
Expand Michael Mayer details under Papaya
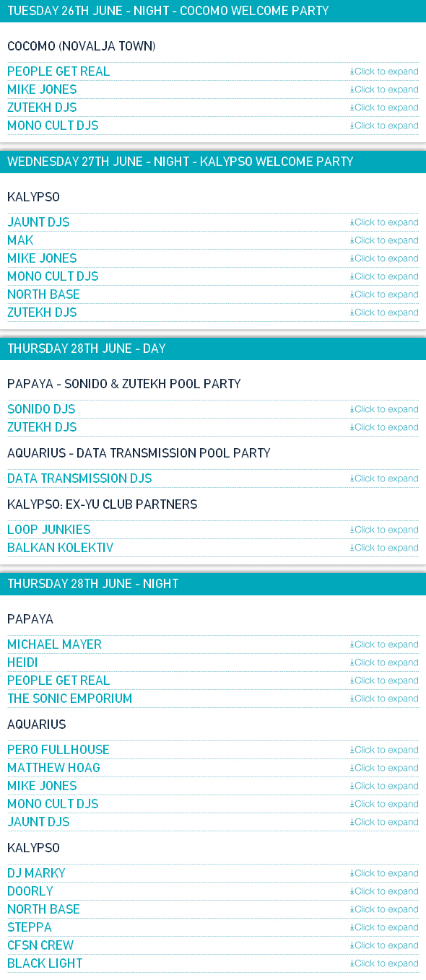click(x=384, y=644)
